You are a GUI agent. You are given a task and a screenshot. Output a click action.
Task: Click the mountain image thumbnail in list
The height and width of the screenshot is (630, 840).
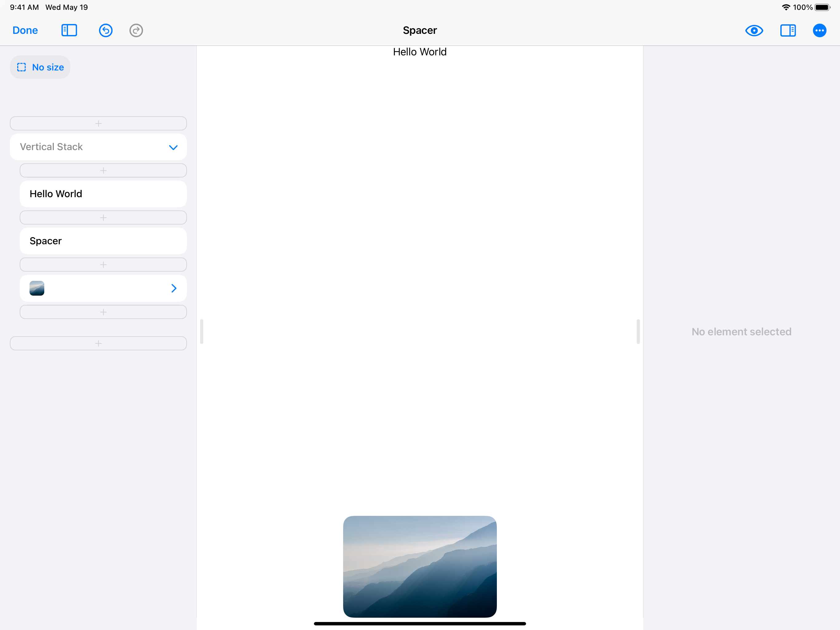tap(37, 289)
